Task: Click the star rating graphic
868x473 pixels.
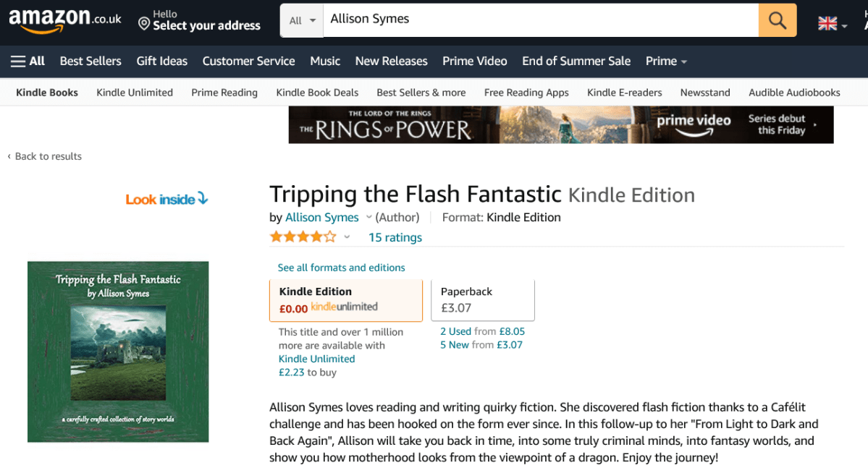Action: click(x=303, y=236)
